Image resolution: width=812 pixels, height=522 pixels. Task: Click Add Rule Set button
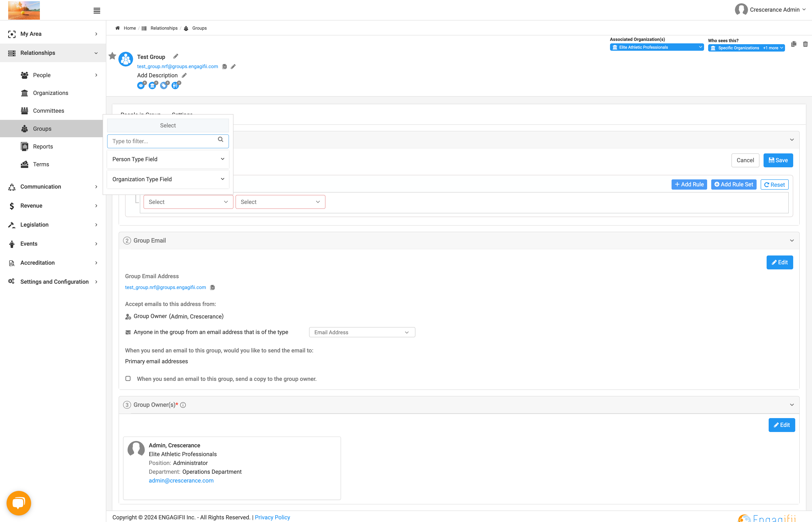click(x=733, y=184)
